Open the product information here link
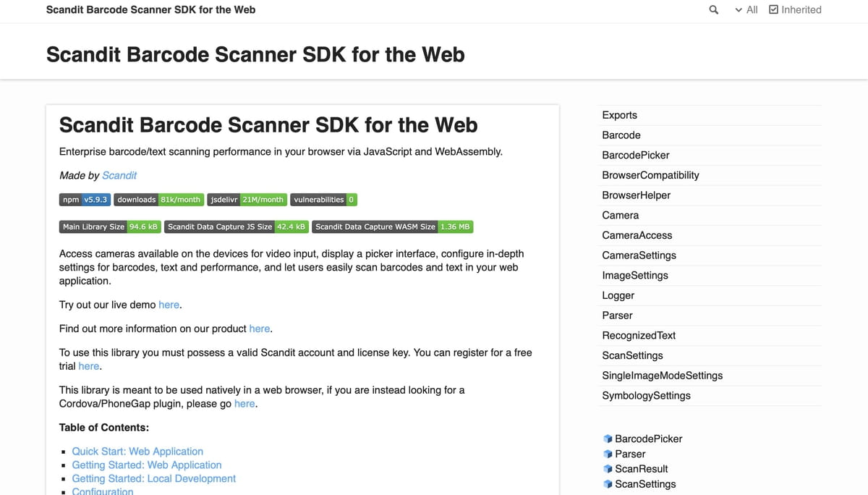The height and width of the screenshot is (495, 868). (259, 329)
